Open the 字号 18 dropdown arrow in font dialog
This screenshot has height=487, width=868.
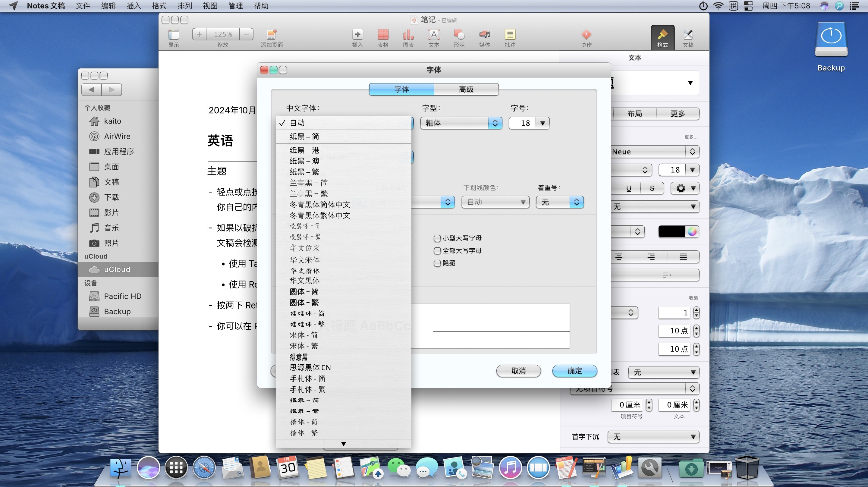tap(542, 123)
